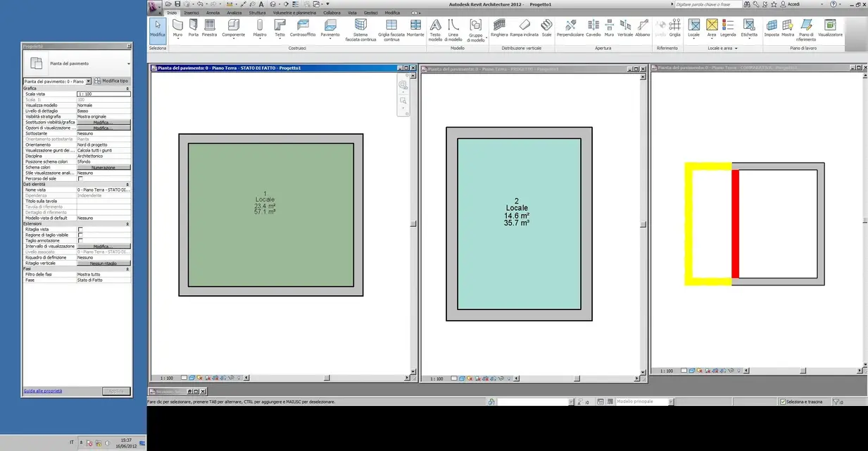Open the Struttura ribbon tab
This screenshot has width=868, height=451.
[258, 13]
